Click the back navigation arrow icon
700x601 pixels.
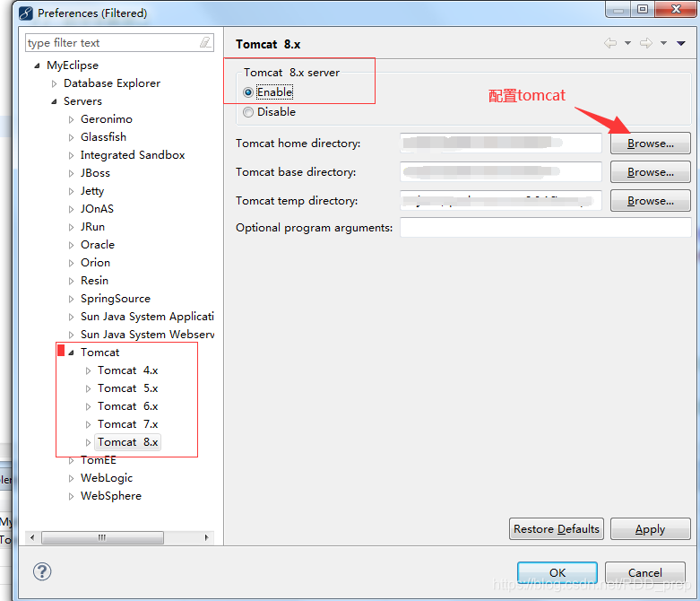610,43
